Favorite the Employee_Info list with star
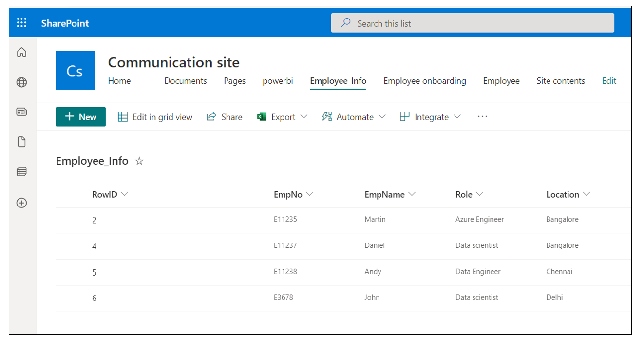 point(139,161)
